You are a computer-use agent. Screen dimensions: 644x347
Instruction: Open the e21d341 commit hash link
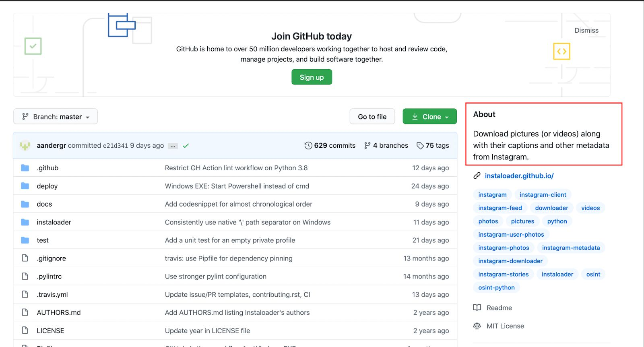click(x=115, y=146)
